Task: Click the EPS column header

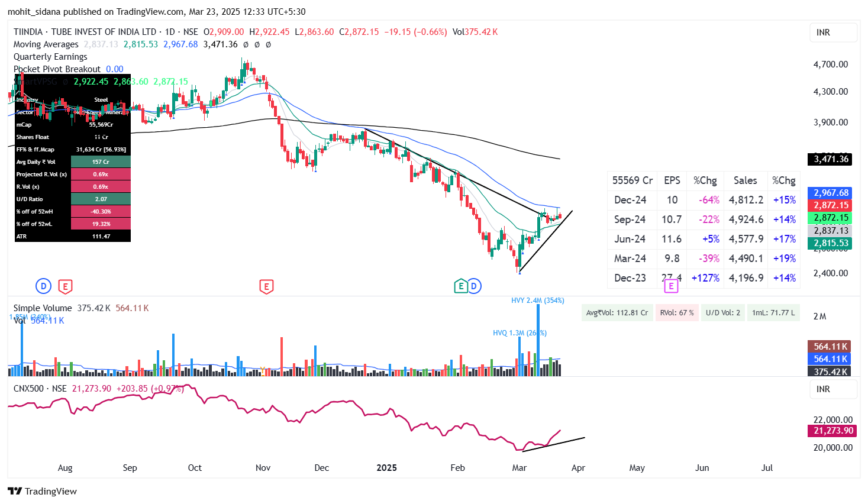Action: pyautogui.click(x=672, y=180)
